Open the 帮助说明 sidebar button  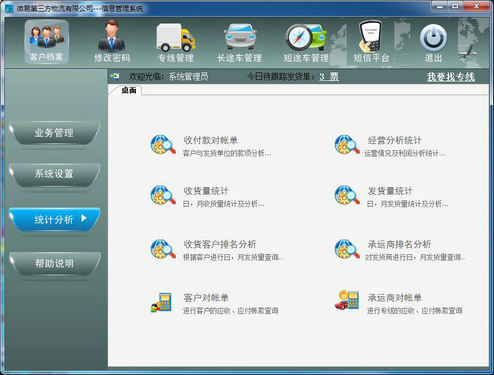tap(54, 264)
